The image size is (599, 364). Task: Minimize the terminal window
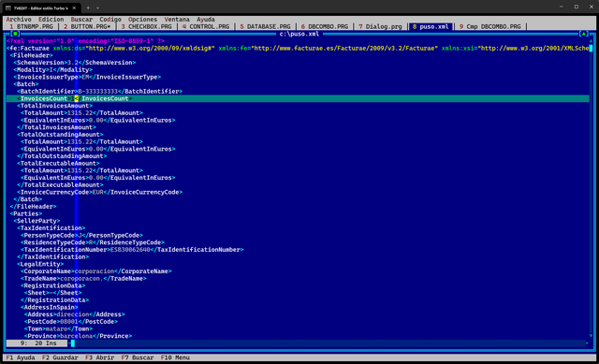point(562,7)
